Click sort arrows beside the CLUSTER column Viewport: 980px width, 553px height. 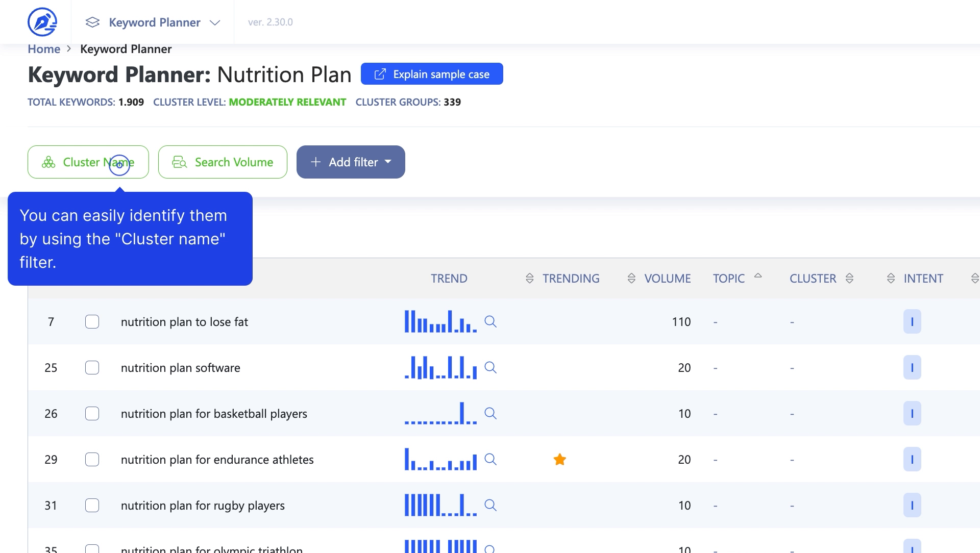coord(849,279)
